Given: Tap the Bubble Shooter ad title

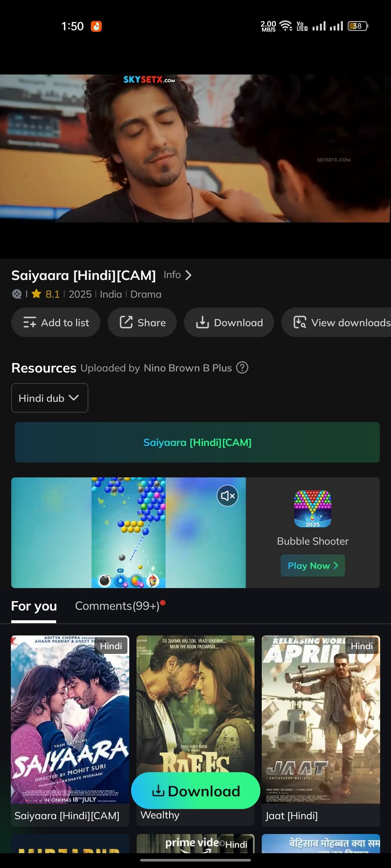Looking at the screenshot, I should click(313, 541).
